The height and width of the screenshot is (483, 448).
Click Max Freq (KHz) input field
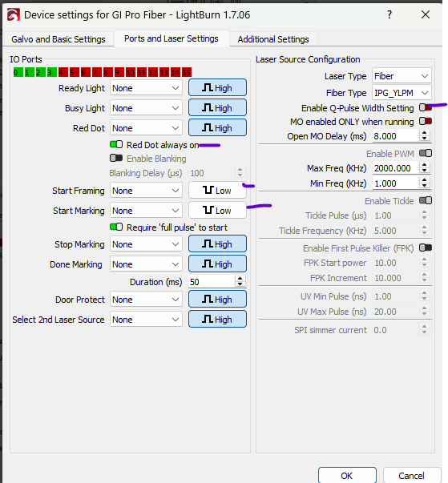click(x=396, y=168)
